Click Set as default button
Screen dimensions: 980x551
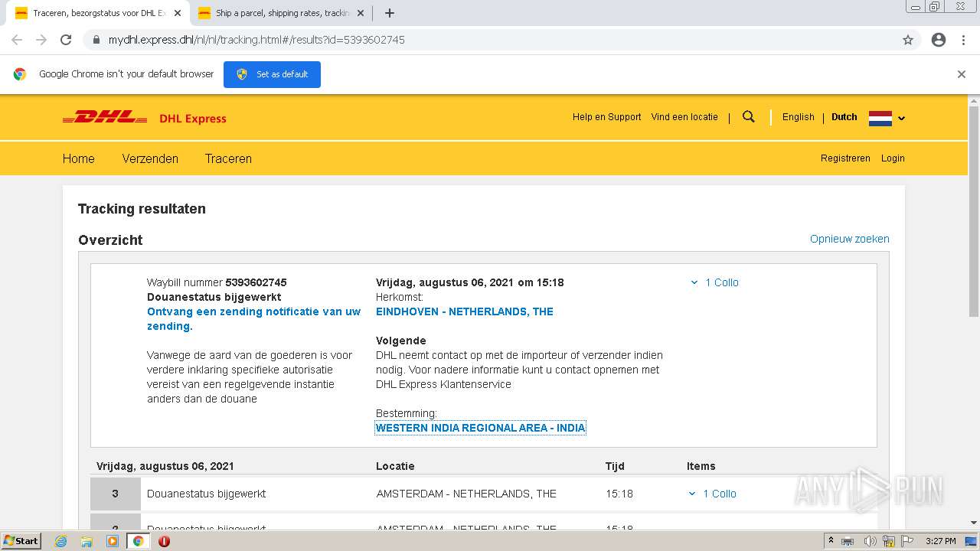click(272, 74)
